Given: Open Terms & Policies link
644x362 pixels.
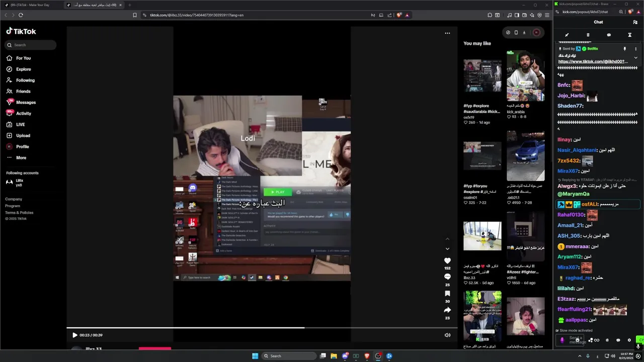Looking at the screenshot, I should (19, 212).
